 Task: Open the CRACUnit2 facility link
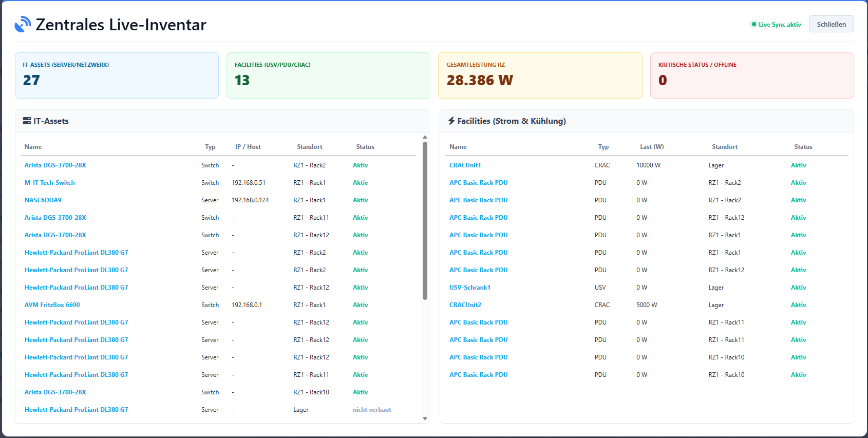(465, 305)
